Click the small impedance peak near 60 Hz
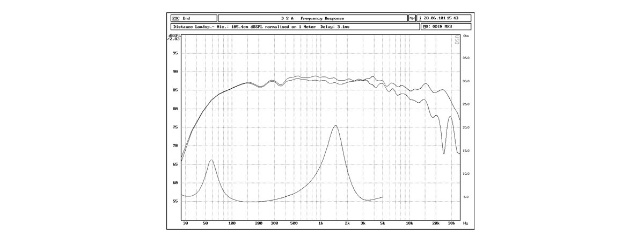644x242 pixels. (x=211, y=160)
